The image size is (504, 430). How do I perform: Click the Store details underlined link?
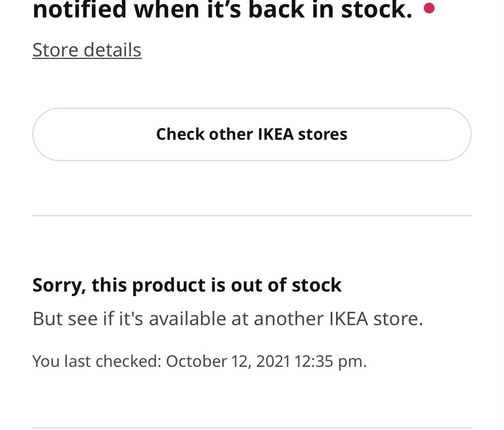point(87,50)
